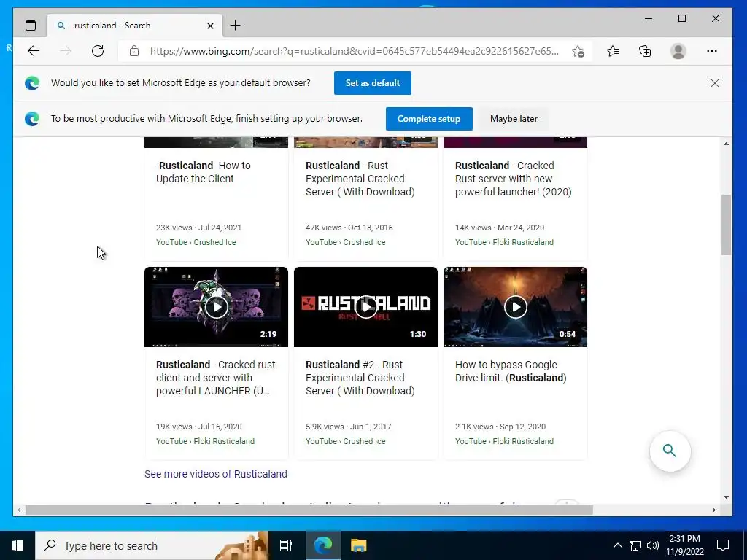Open the volume tray icon
Image resolution: width=747 pixels, height=560 pixels.
point(653,545)
